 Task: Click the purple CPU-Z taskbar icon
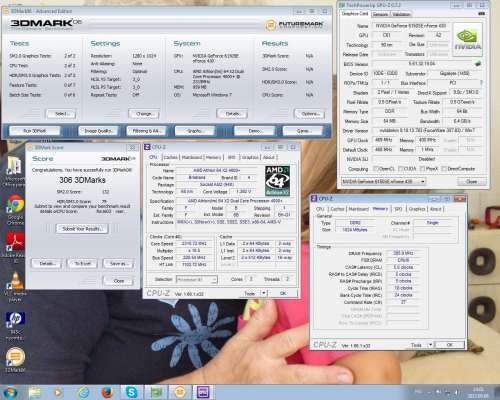click(x=204, y=392)
